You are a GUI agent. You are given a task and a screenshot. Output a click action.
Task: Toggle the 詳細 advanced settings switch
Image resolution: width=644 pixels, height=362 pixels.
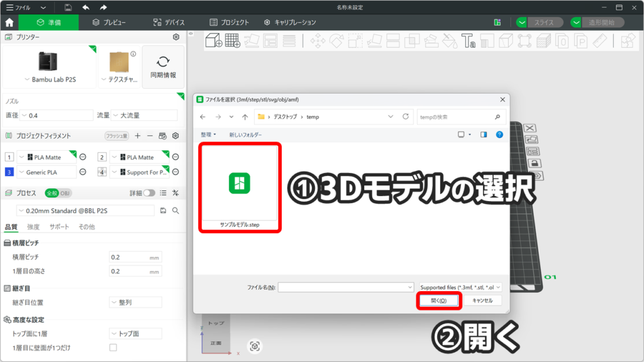pos(149,193)
